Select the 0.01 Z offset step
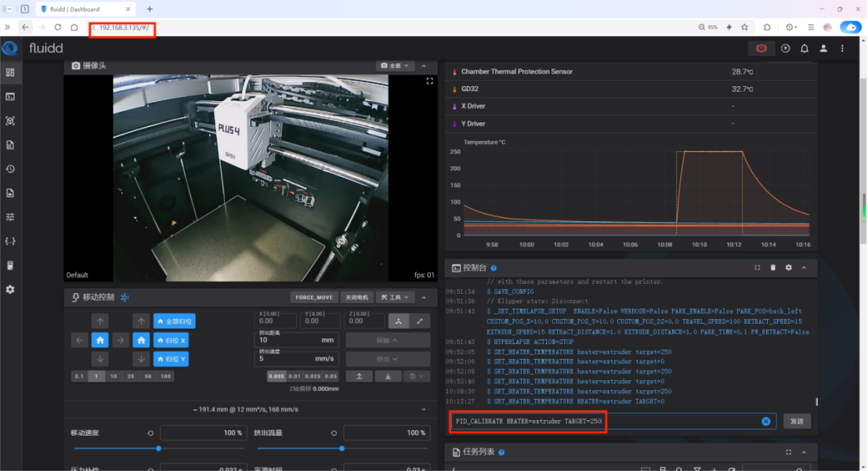This screenshot has height=471, width=868. [293, 376]
